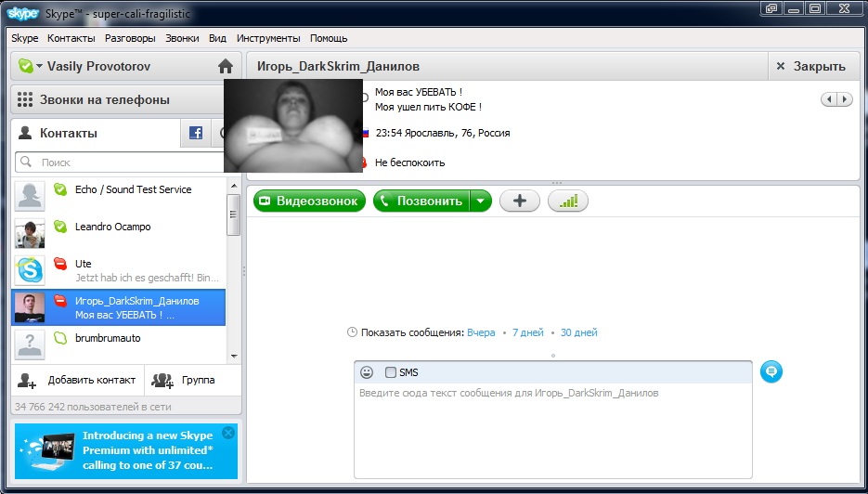Image resolution: width=868 pixels, height=494 pixels.
Task: Open own status dropdown next to Vasily Provotorov
Action: 39,67
